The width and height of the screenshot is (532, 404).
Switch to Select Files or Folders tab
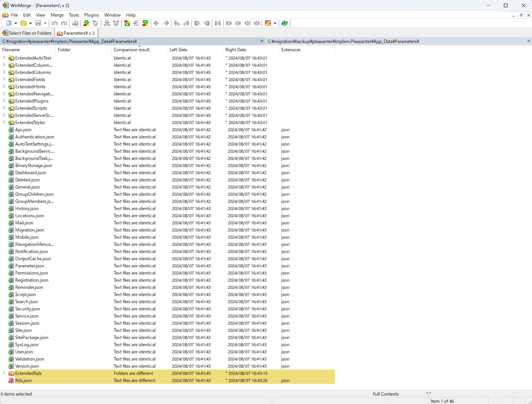[x=27, y=33]
